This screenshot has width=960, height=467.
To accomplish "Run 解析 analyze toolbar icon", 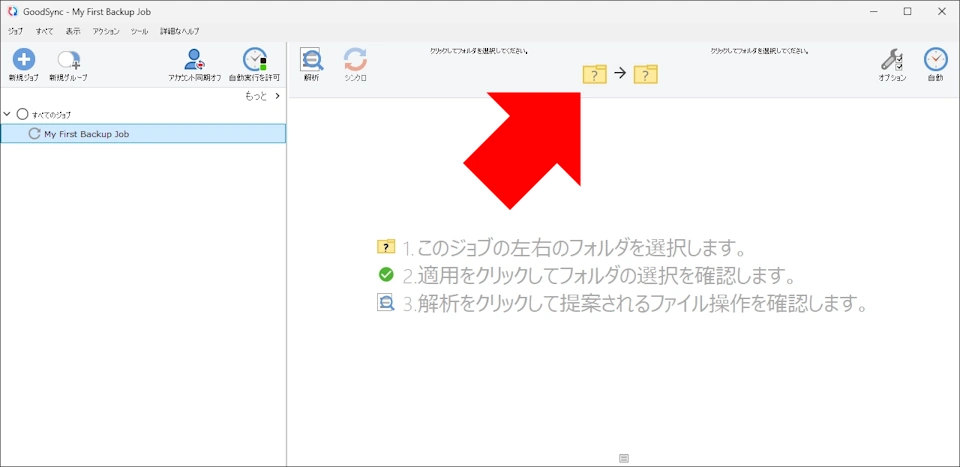I will point(312,60).
